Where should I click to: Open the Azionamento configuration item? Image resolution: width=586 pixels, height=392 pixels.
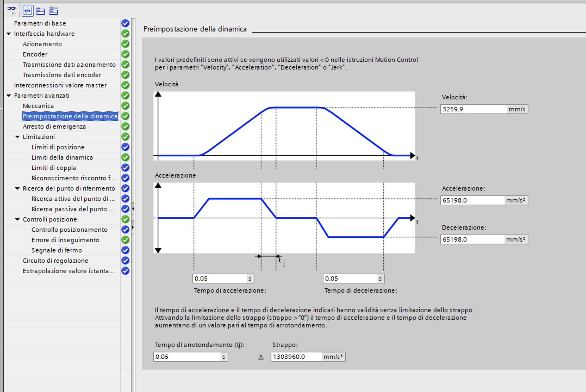pos(42,44)
